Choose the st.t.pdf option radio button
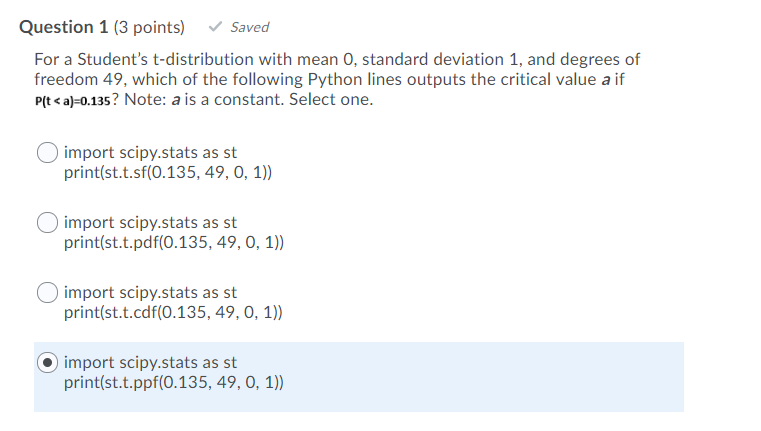 tap(48, 223)
